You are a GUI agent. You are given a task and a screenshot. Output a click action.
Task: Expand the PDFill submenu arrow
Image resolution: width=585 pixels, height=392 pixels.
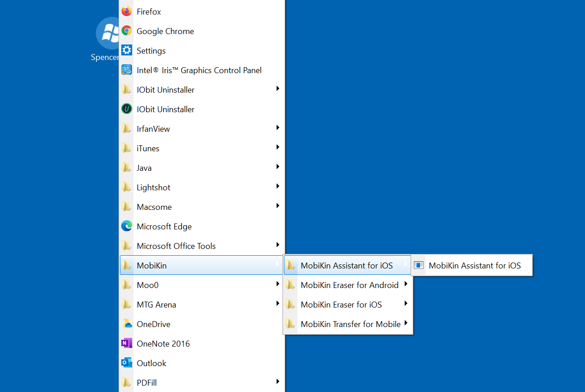coord(278,382)
